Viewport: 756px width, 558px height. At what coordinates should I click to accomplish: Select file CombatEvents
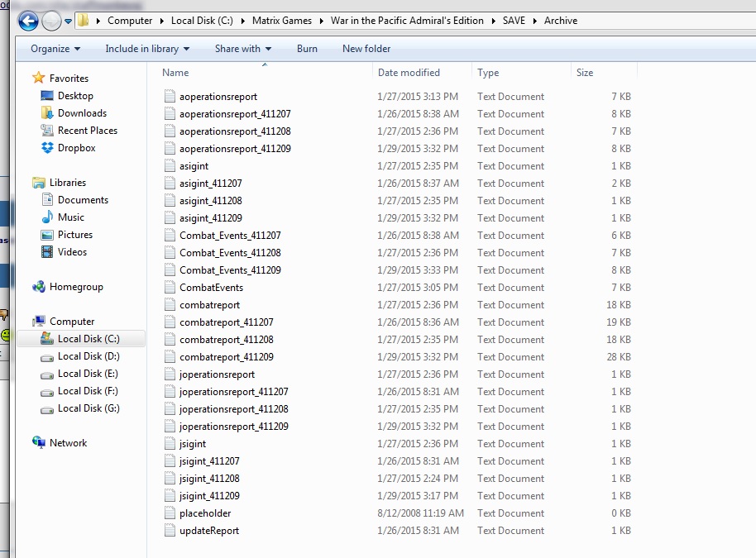(x=211, y=287)
